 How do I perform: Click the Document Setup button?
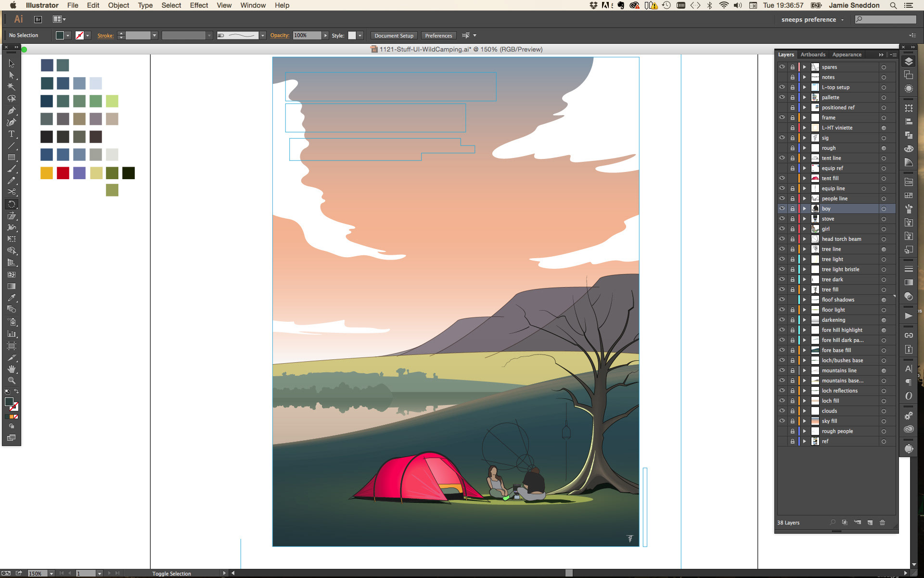coord(394,36)
